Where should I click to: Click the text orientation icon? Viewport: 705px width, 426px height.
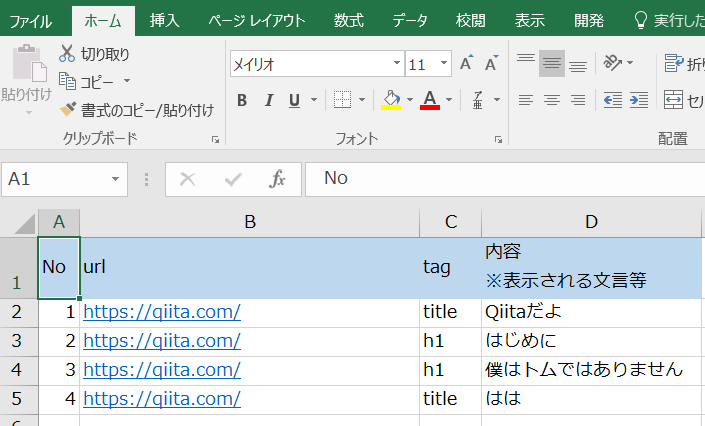coord(612,63)
